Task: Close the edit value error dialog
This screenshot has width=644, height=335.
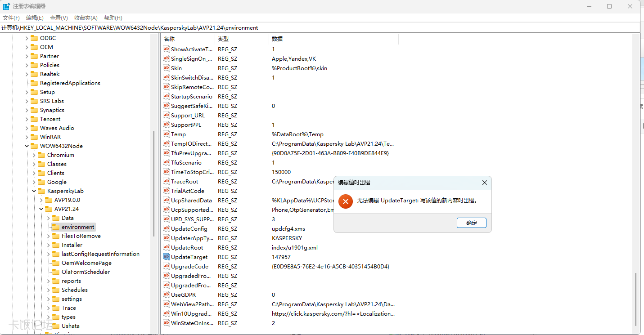Action: [x=484, y=183]
